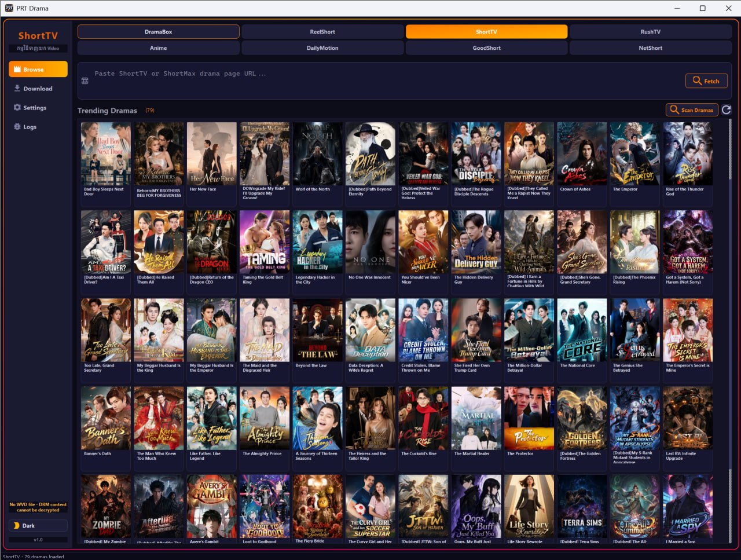Image resolution: width=741 pixels, height=560 pixels.
Task: Open the Download section in the sidebar
Action: point(38,89)
